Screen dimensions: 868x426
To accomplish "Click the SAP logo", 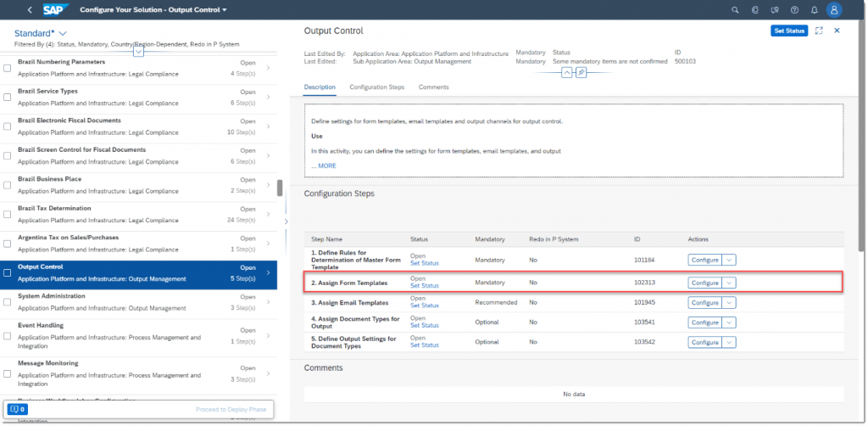I will [56, 10].
